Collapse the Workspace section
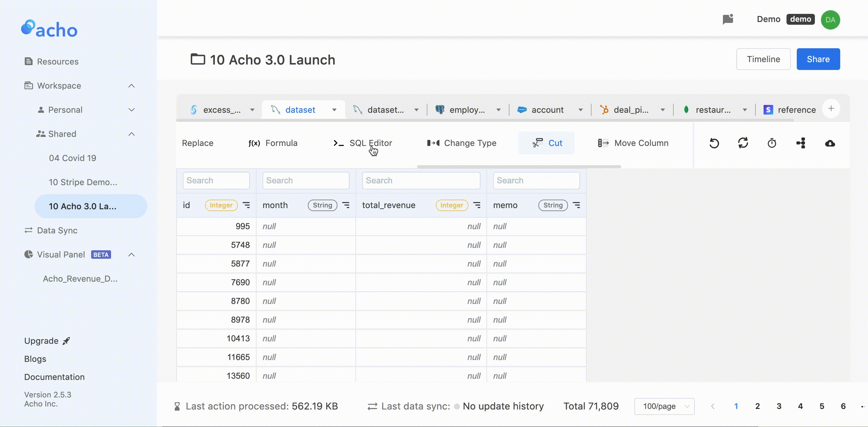Image resolution: width=868 pixels, height=427 pixels. point(131,86)
